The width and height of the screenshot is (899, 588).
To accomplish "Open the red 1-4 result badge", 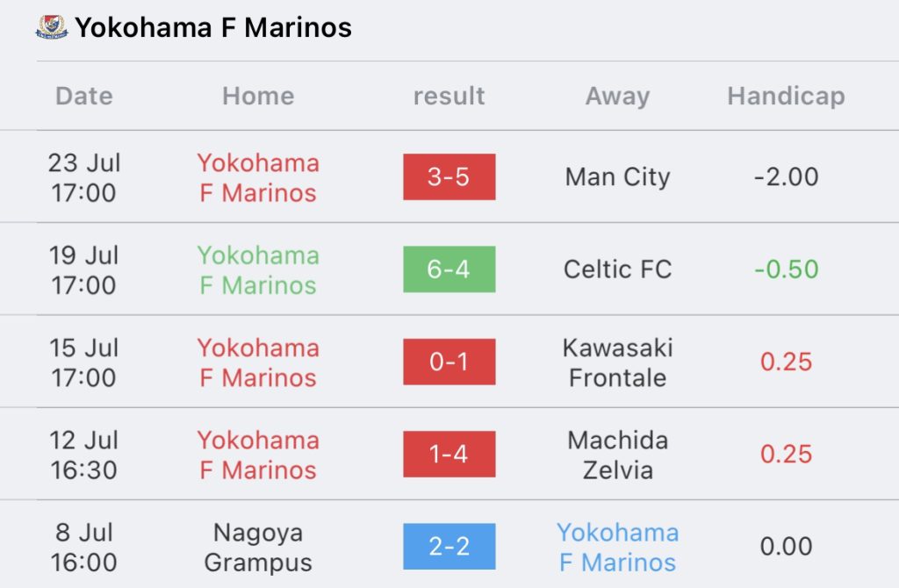I will click(449, 454).
